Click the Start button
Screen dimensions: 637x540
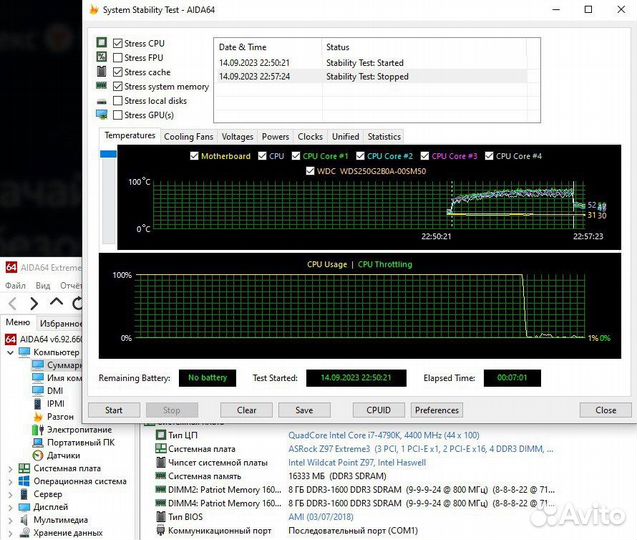click(x=114, y=410)
